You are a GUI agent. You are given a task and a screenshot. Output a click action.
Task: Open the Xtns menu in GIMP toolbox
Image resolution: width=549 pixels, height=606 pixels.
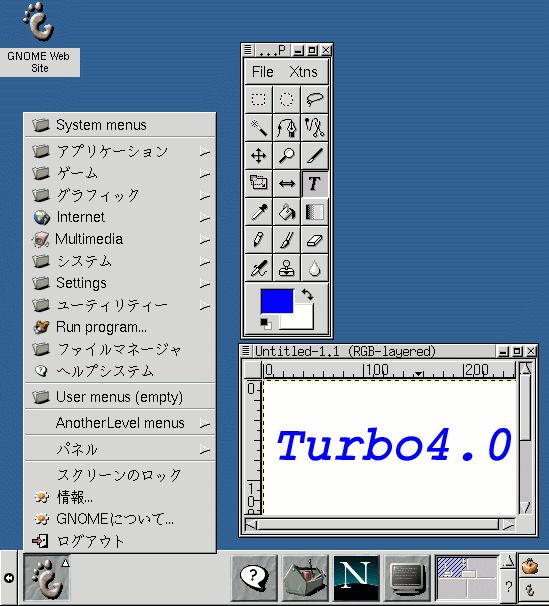pyautogui.click(x=303, y=72)
